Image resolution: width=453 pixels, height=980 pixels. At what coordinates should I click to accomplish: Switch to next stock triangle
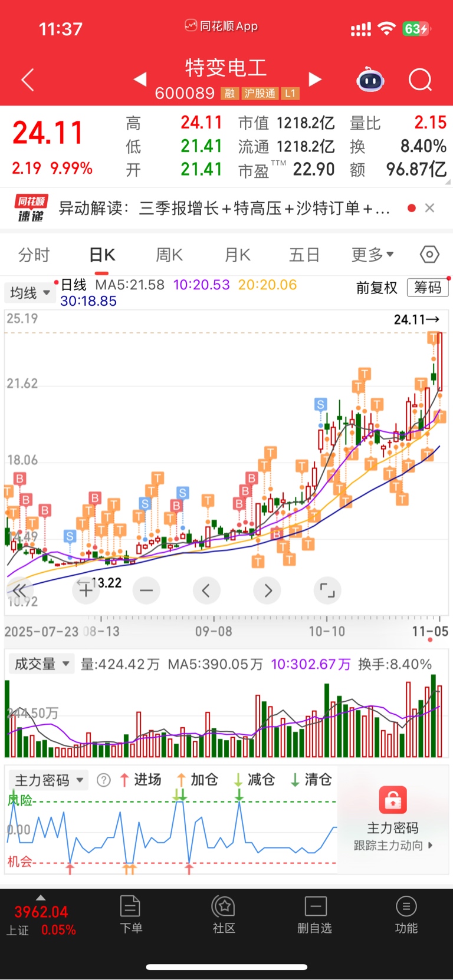(316, 79)
